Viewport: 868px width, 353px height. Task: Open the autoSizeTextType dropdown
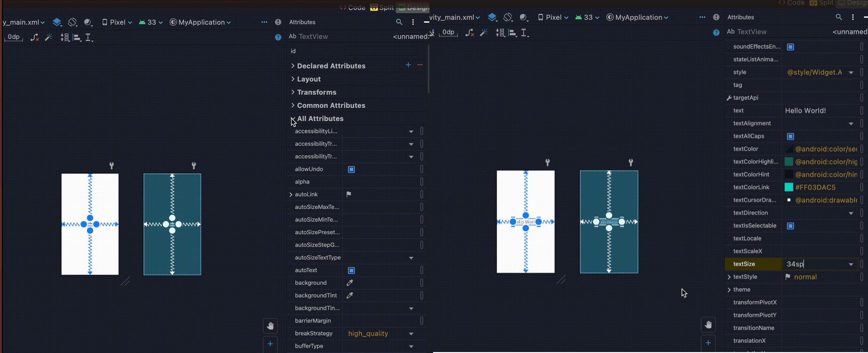(411, 258)
